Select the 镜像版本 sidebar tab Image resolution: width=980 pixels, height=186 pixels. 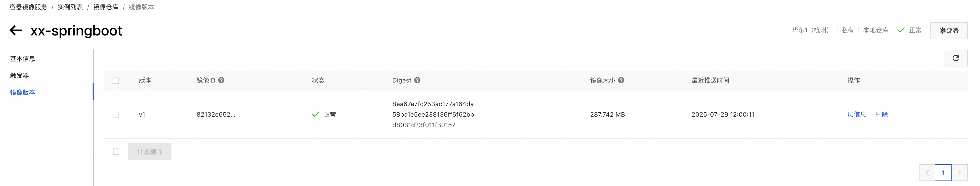point(22,92)
